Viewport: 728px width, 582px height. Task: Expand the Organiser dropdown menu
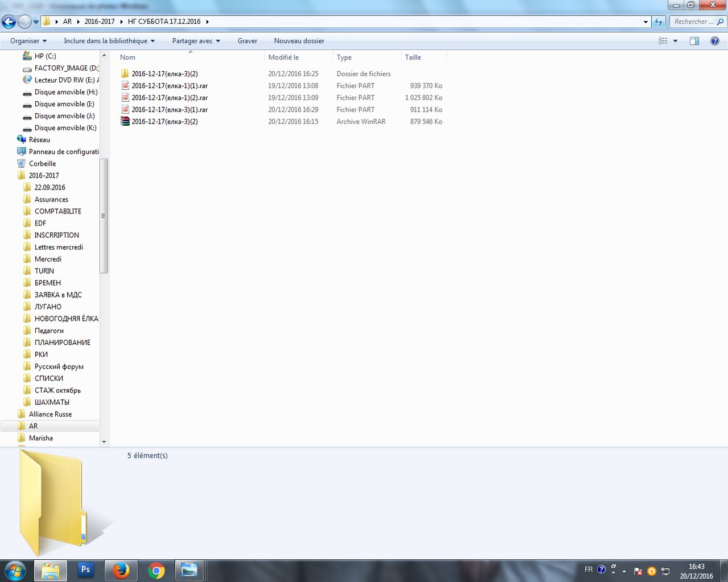[28, 41]
